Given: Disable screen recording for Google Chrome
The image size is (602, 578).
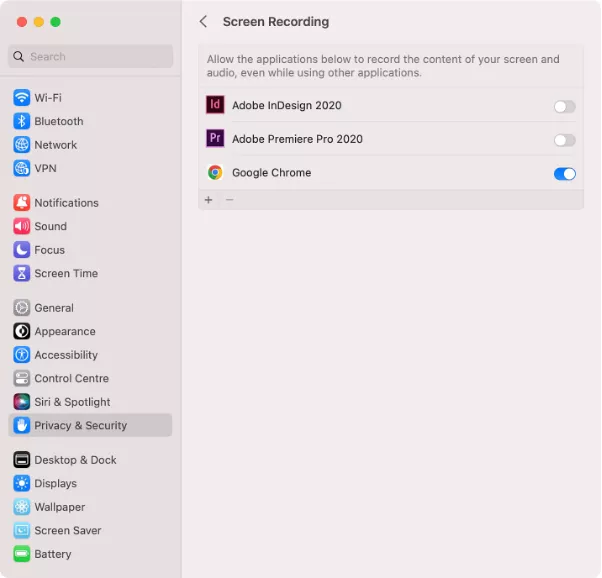Looking at the screenshot, I should click(564, 174).
